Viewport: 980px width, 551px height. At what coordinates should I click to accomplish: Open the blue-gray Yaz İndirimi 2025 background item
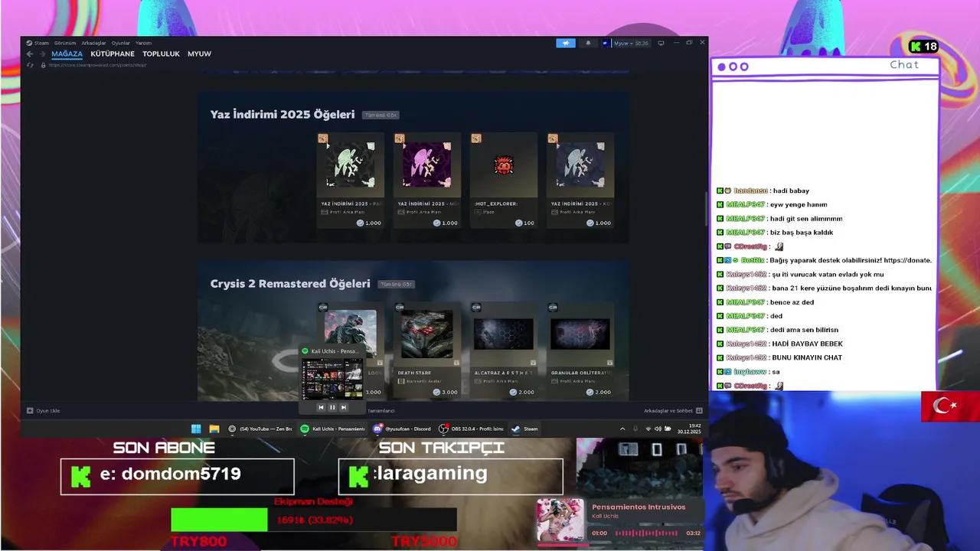[x=580, y=180]
